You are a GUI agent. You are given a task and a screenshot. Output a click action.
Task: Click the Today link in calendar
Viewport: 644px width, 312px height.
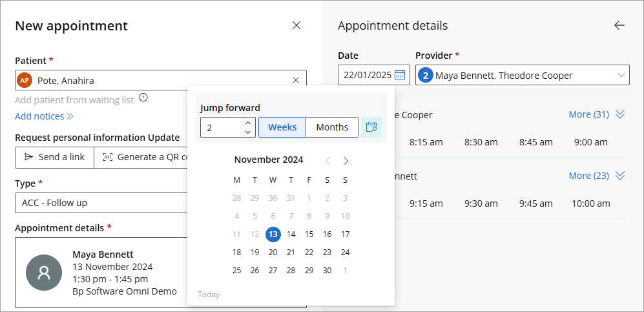point(209,295)
